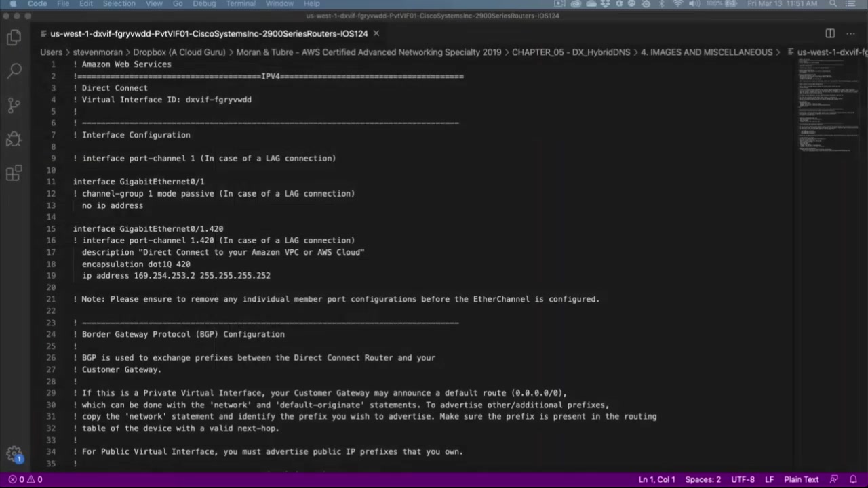Click the '! Direct Connect' comment line
The image size is (868, 488).
110,88
